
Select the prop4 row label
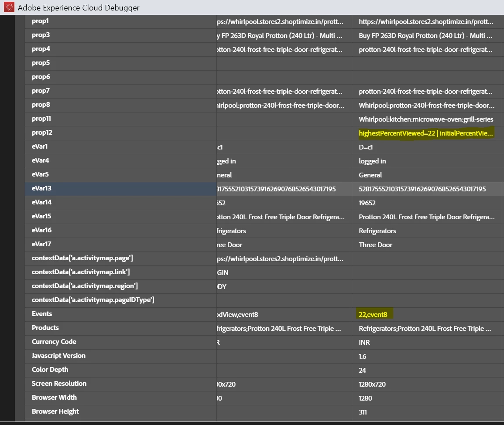coord(41,49)
